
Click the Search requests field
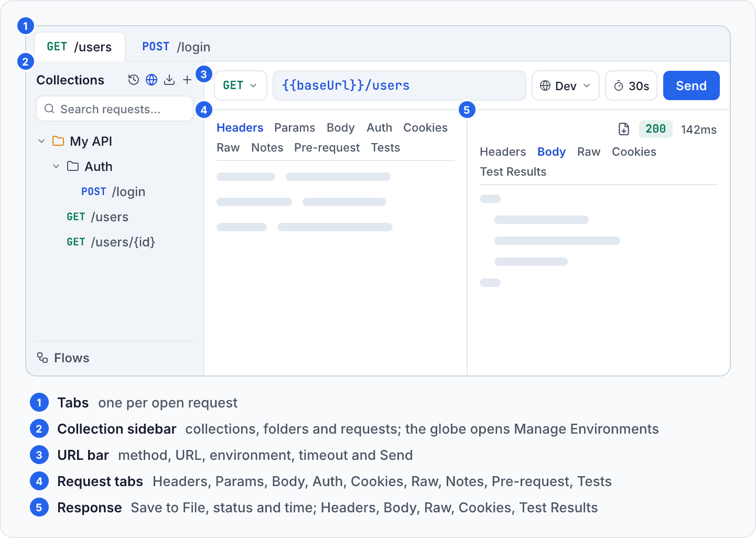pos(115,109)
